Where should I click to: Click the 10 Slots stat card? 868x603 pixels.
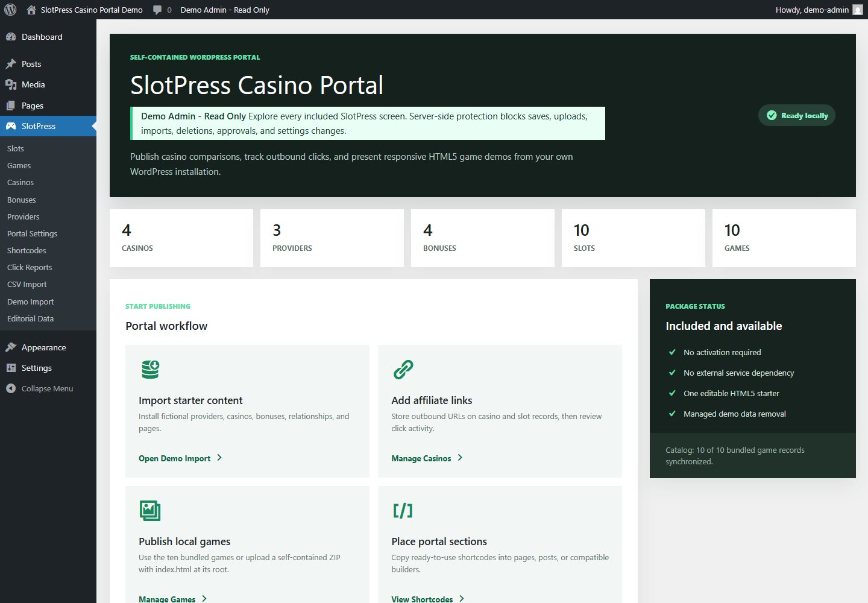634,238
